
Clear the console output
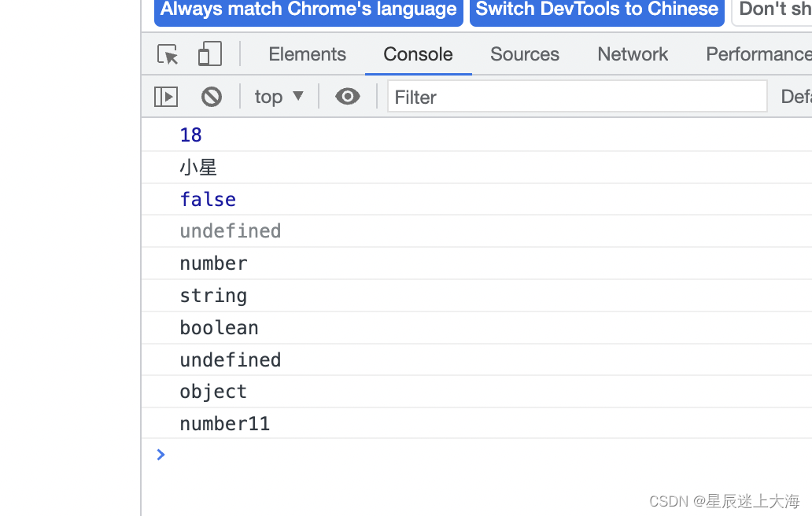(212, 97)
